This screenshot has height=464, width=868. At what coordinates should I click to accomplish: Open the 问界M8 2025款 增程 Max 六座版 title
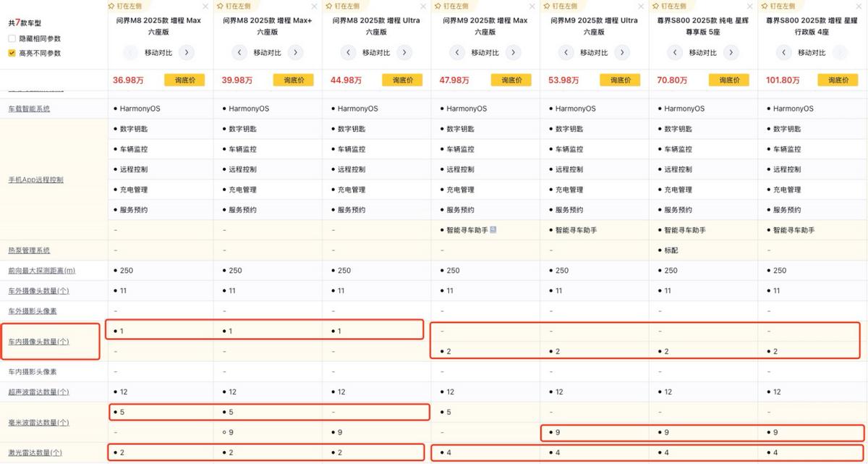coord(158,26)
